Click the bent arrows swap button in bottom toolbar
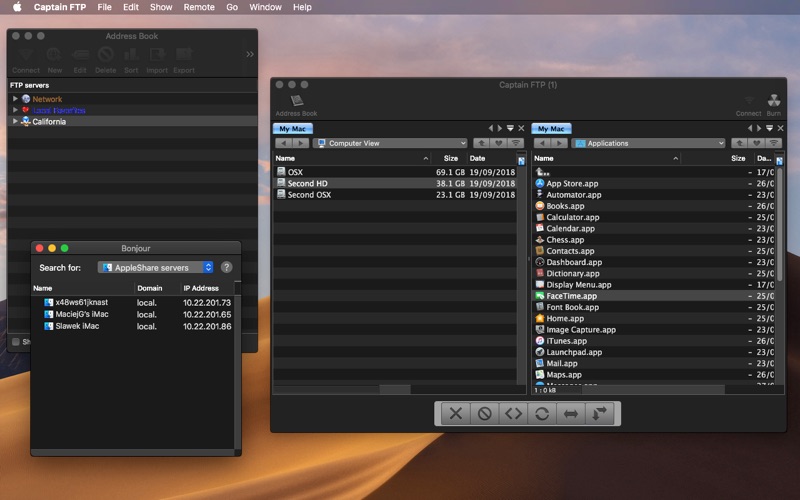 pos(599,413)
